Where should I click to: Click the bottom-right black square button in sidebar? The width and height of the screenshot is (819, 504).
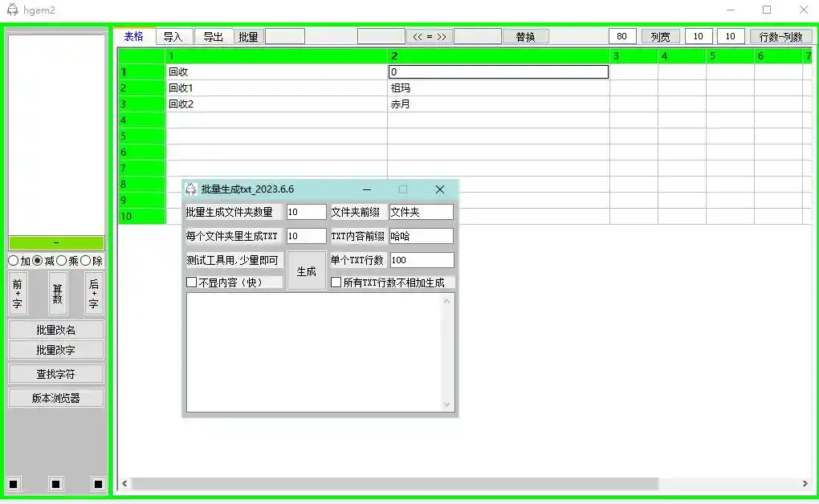(x=98, y=484)
